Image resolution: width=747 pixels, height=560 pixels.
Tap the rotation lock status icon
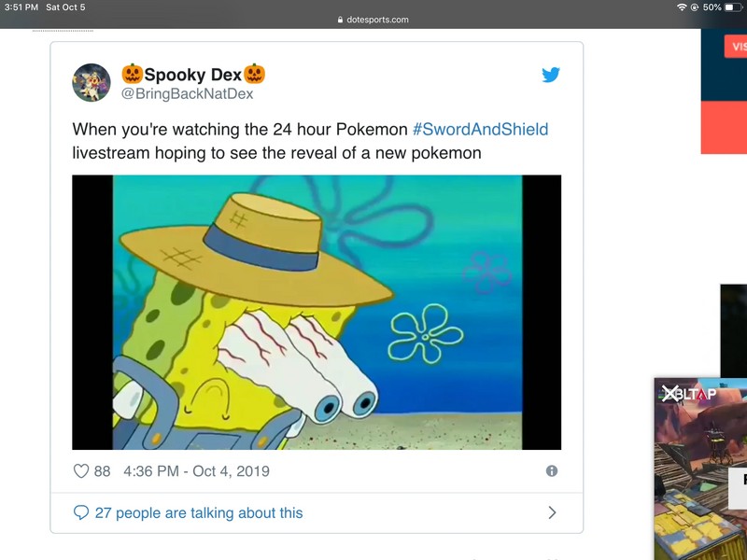(695, 7)
